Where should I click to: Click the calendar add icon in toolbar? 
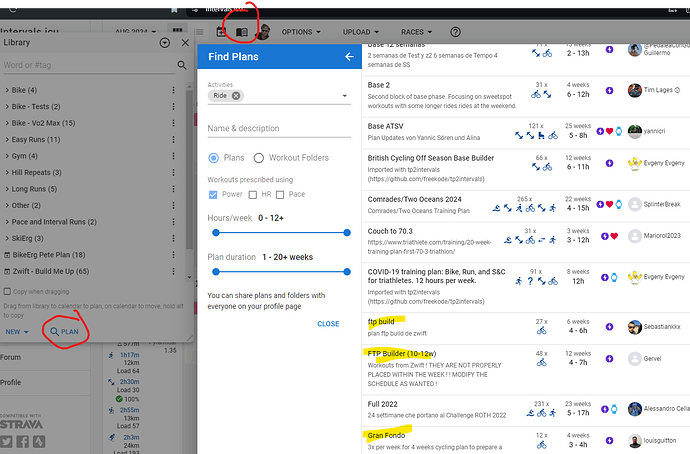tap(221, 32)
